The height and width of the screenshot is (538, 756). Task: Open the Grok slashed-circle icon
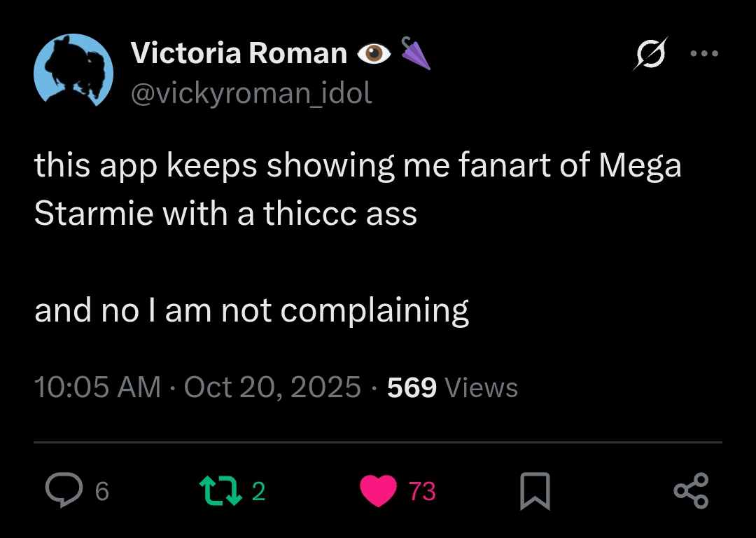tap(650, 53)
